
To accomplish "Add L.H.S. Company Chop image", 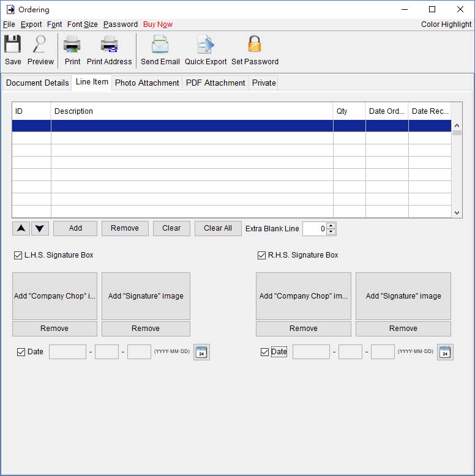I will point(54,296).
